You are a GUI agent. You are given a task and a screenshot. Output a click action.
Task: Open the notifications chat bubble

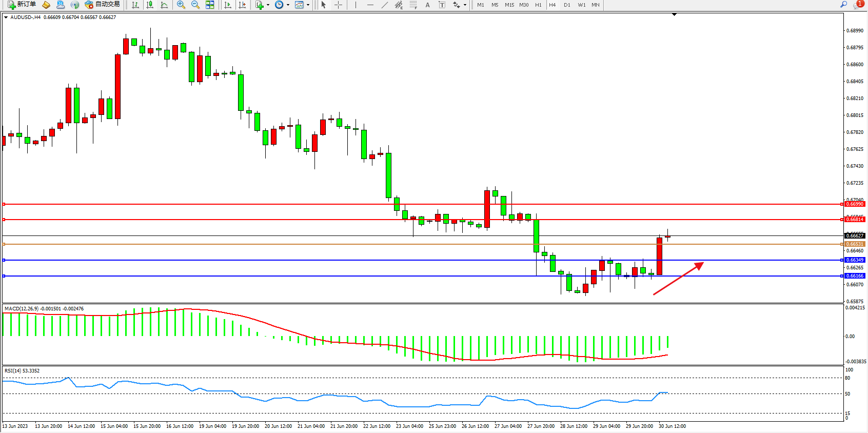point(857,5)
